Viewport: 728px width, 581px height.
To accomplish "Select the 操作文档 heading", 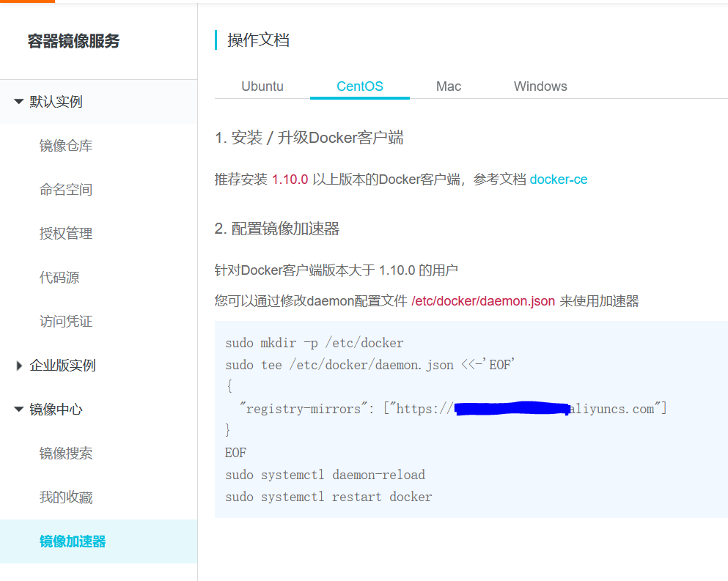I will [260, 40].
